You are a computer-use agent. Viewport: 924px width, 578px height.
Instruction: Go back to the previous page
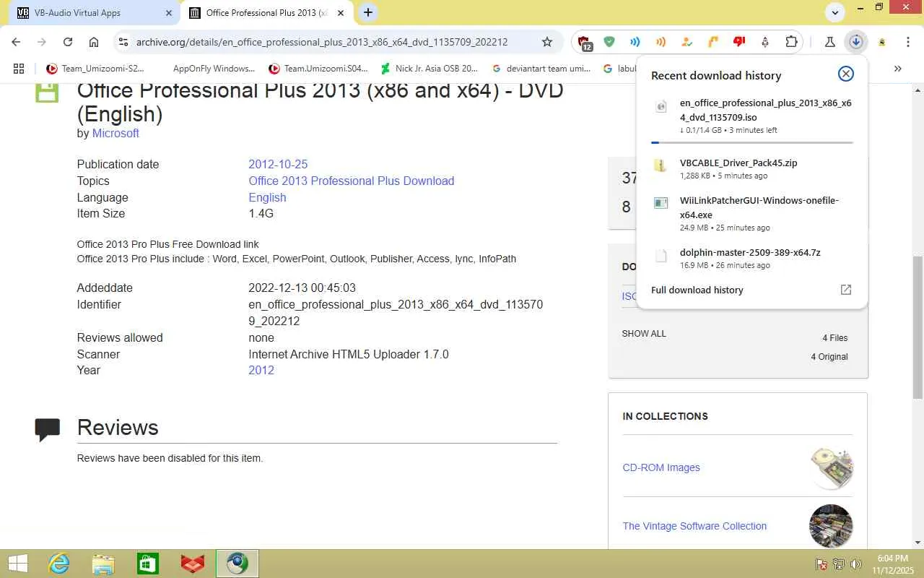point(16,42)
